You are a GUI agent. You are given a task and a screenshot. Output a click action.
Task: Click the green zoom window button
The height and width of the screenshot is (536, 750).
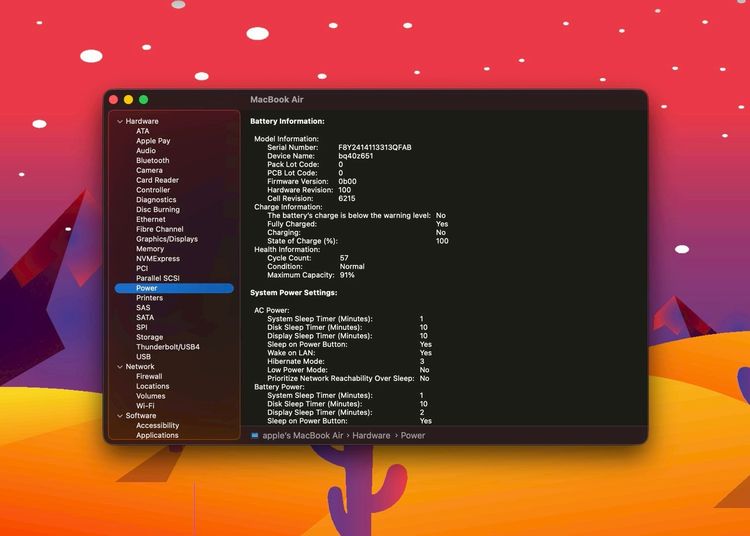click(144, 99)
